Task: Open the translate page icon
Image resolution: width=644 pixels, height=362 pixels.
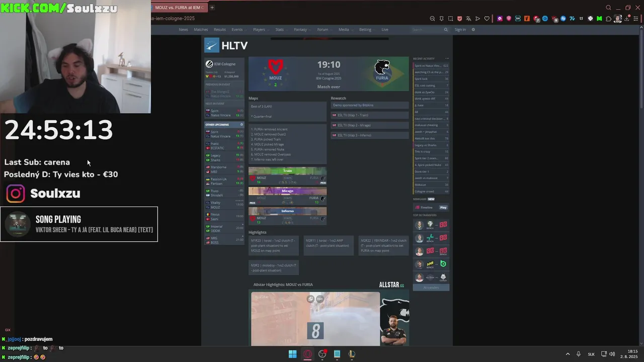Action: pos(468,19)
